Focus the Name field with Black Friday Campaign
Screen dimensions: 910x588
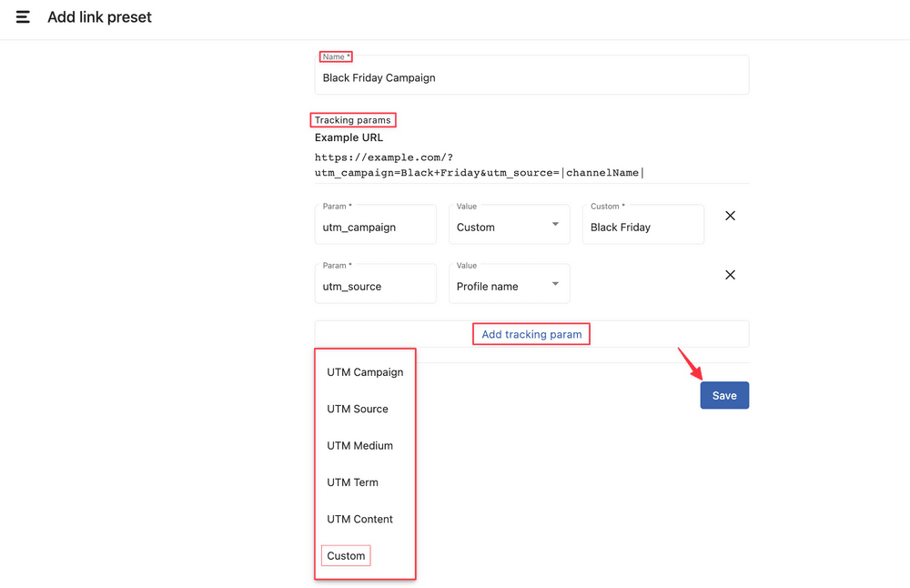point(531,78)
